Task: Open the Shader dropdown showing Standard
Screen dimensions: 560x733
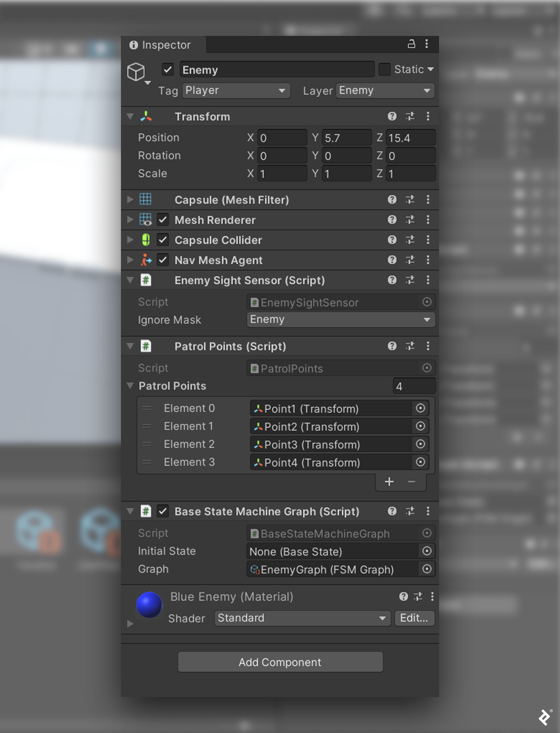Action: click(x=303, y=618)
